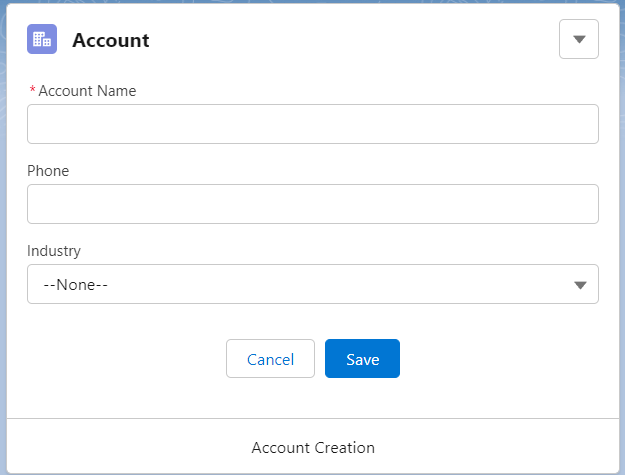Click the down-arrow triangle in the header
Viewport: 625px width, 475px height.
tap(579, 39)
